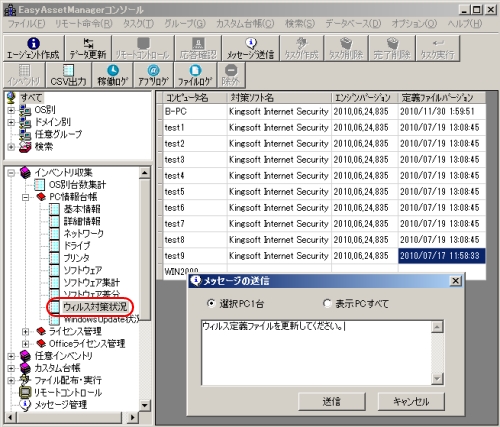The image size is (500, 427).
Task: Select the 選択PC1台 radio button
Action: click(211, 304)
